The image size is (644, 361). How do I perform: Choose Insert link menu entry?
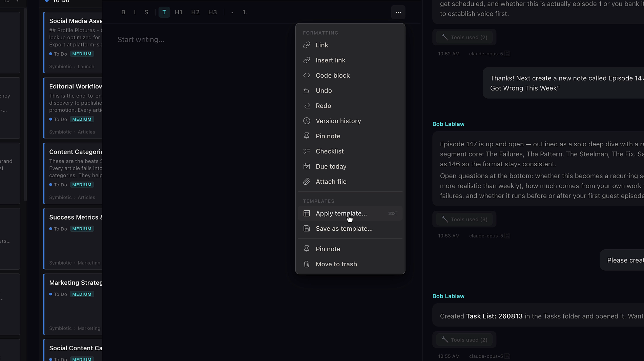(350, 60)
